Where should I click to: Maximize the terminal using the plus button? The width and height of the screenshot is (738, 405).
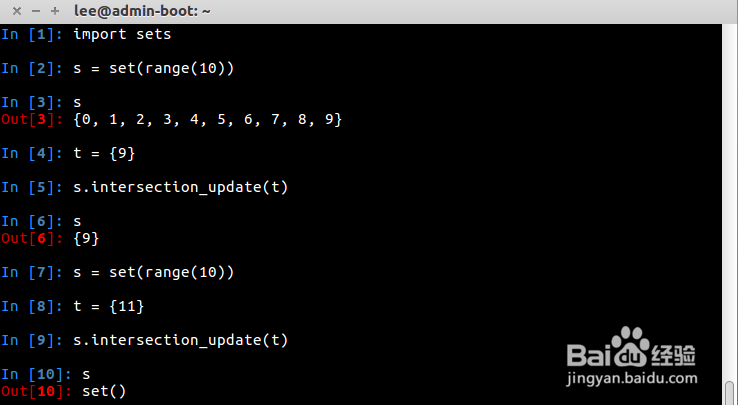tap(55, 11)
